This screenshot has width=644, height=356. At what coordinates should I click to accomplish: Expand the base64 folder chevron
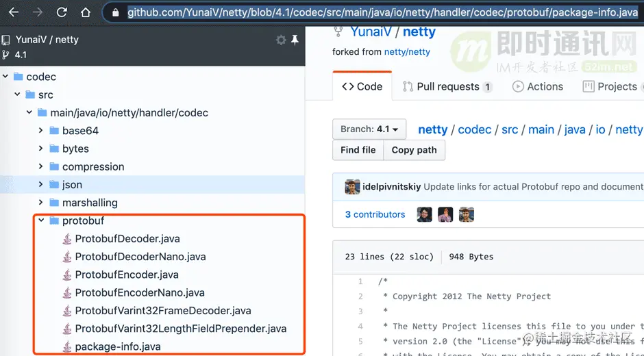coord(40,130)
